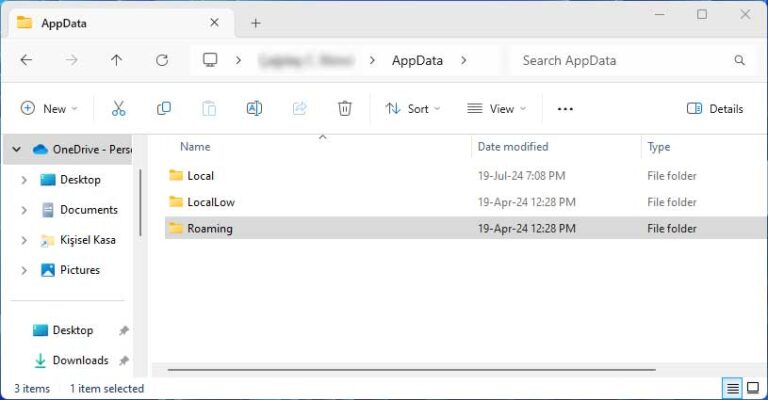The image size is (768, 400).
Task: Open Documents in the navigation pane
Action: point(89,210)
